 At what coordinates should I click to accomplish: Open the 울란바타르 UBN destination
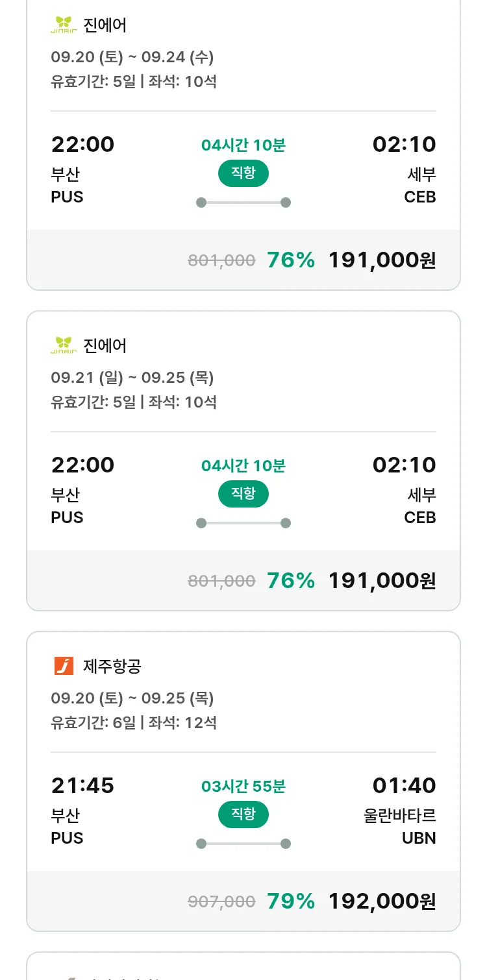400,826
